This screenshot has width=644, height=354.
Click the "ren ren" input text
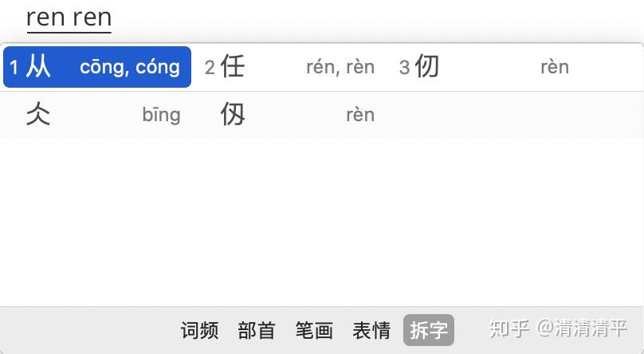(x=69, y=17)
